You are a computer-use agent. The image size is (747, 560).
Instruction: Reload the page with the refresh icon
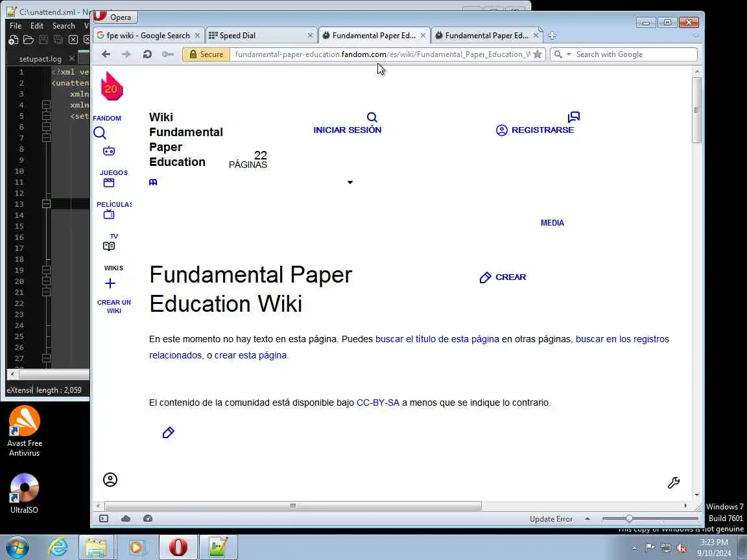pyautogui.click(x=147, y=54)
